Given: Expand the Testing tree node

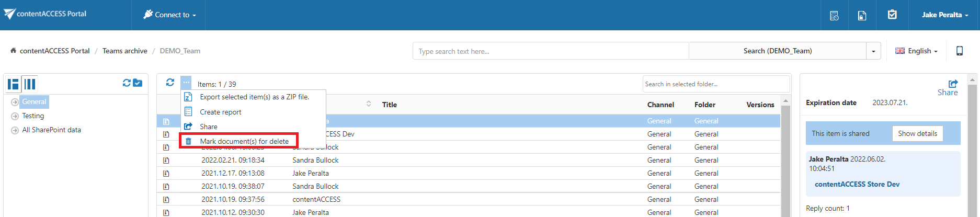Looking at the screenshot, I should (x=15, y=116).
